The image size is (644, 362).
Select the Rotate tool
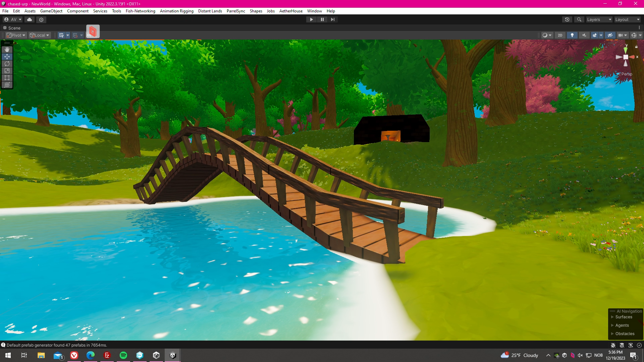pos(7,64)
